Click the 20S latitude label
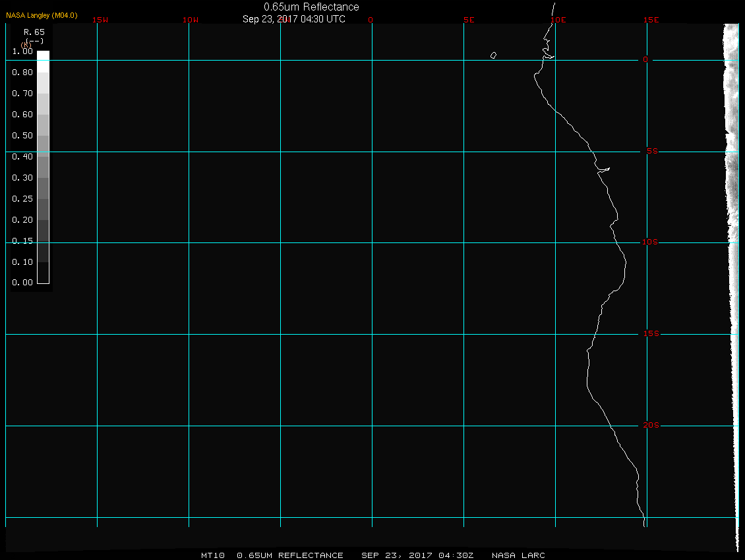Viewport: 745px width, 560px height. 651,425
